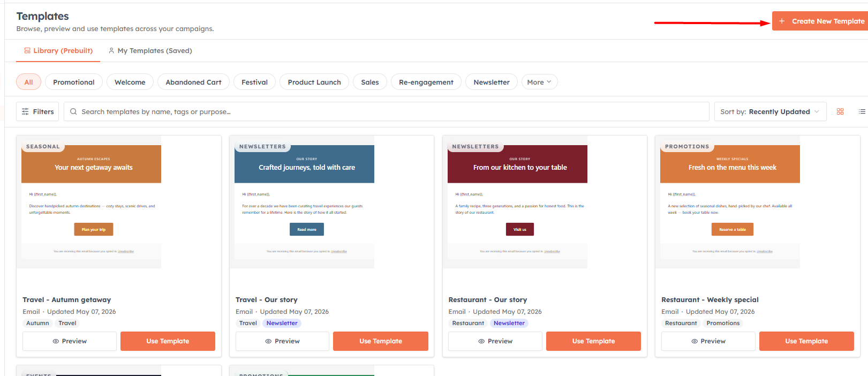Click title 'Restaurant - Our story'
The width and height of the screenshot is (868, 376).
pos(488,299)
